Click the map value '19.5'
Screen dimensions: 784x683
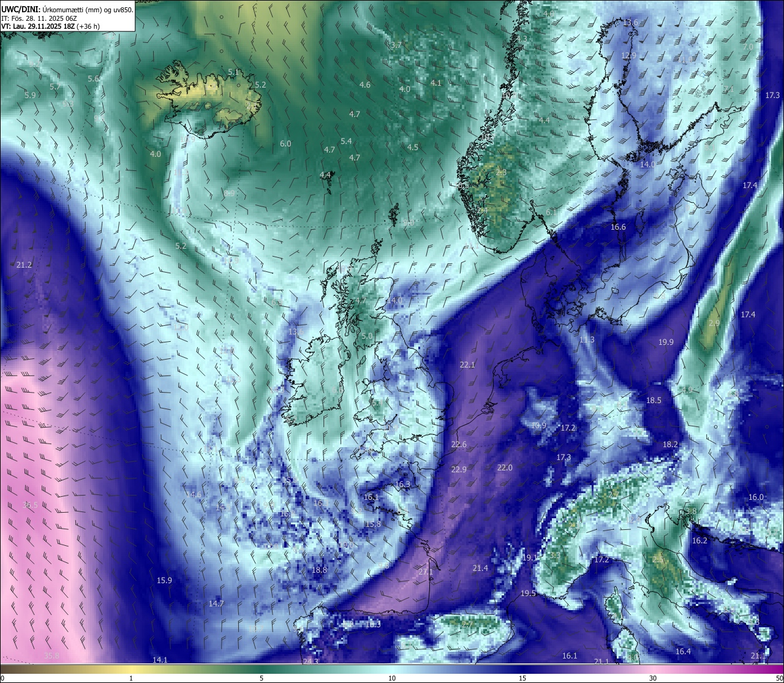[x=528, y=594]
